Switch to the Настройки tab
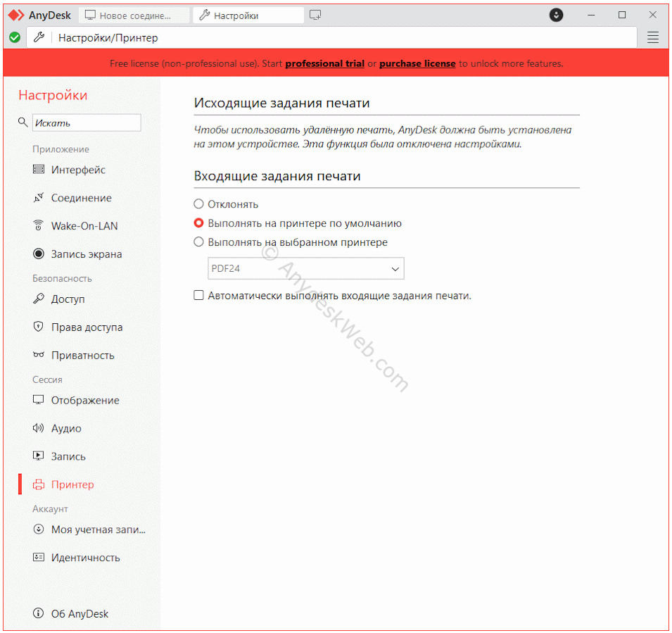The height and width of the screenshot is (633, 672). 248,15
